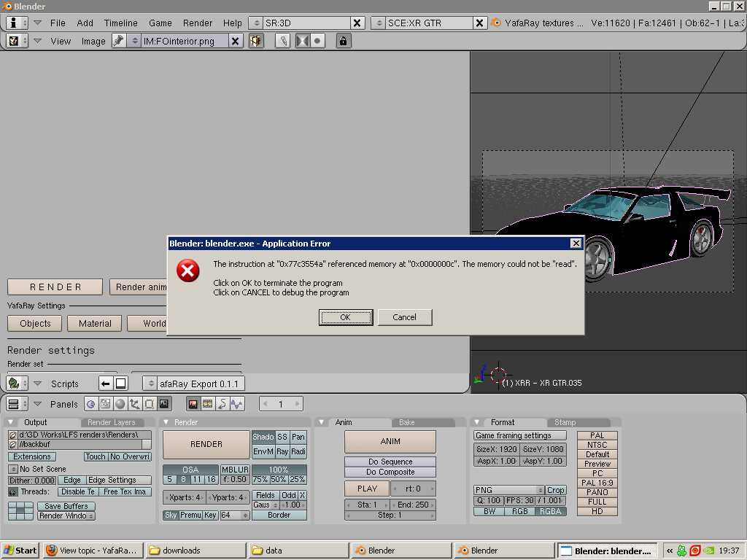Select the Logic context icon in Panels

(91, 404)
